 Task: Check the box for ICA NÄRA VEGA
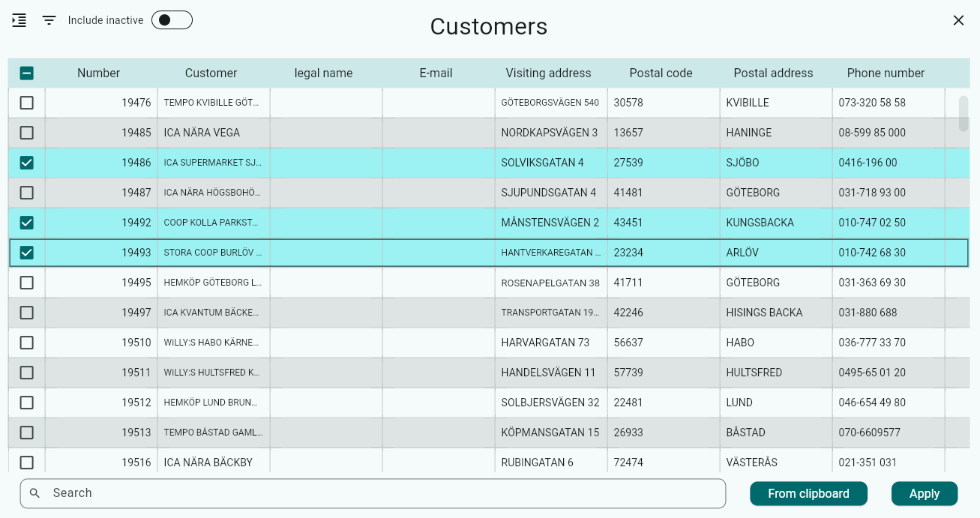[26, 133]
